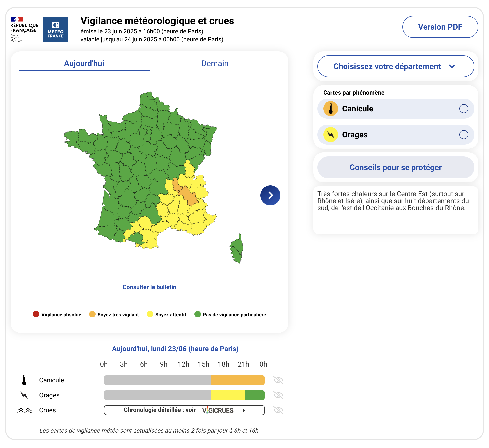Click the Vigicrues logo in chronology bar
The image size is (489, 448).
pos(218,410)
